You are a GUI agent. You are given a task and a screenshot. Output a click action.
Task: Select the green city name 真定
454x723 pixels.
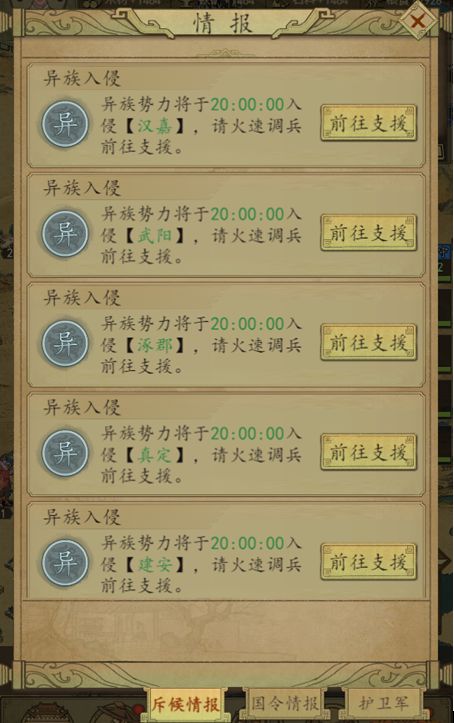tap(154, 455)
